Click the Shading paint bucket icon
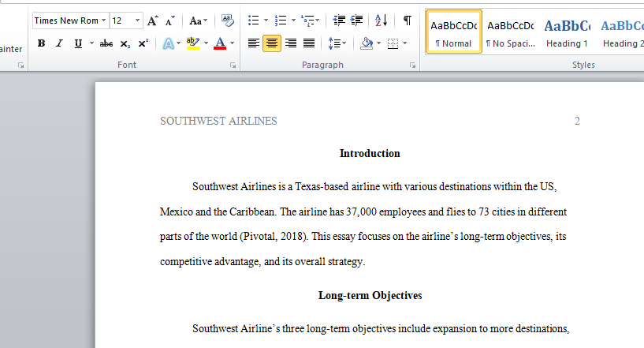The width and height of the screenshot is (644, 348). click(x=367, y=43)
